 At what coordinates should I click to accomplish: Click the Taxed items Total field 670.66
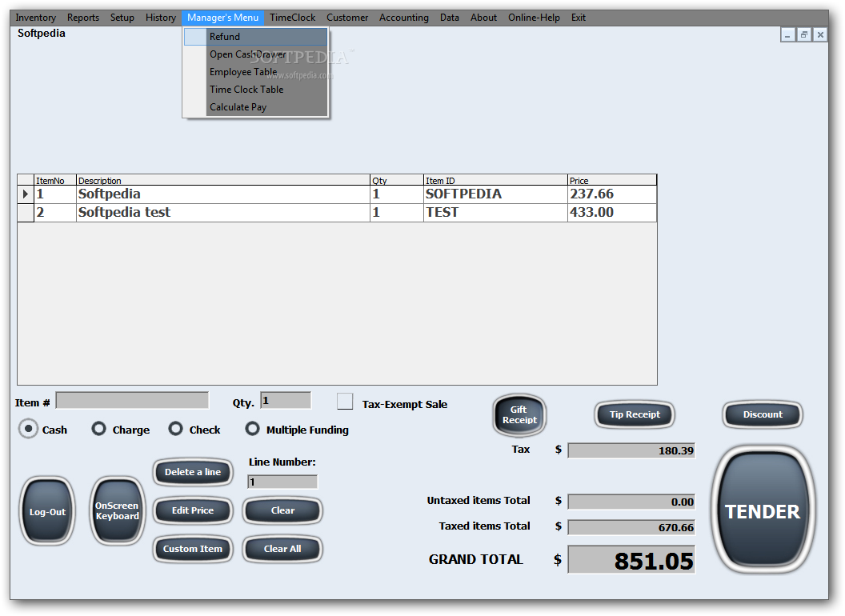tap(631, 527)
